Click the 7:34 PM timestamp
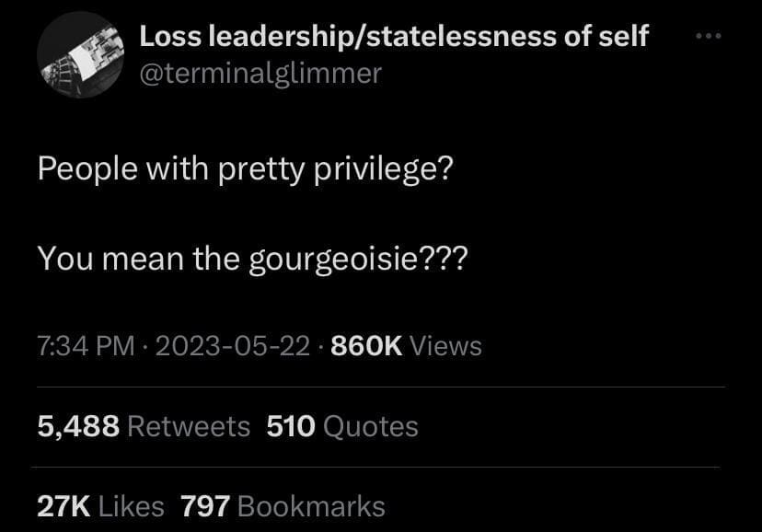Screen dimensions: 762x532 pyautogui.click(x=86, y=346)
